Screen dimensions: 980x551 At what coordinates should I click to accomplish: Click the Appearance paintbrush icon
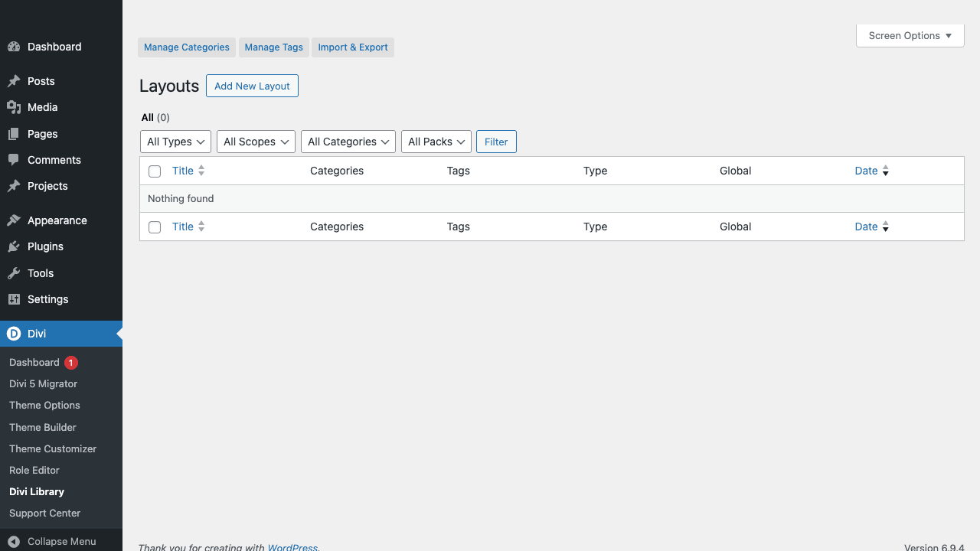coord(14,220)
